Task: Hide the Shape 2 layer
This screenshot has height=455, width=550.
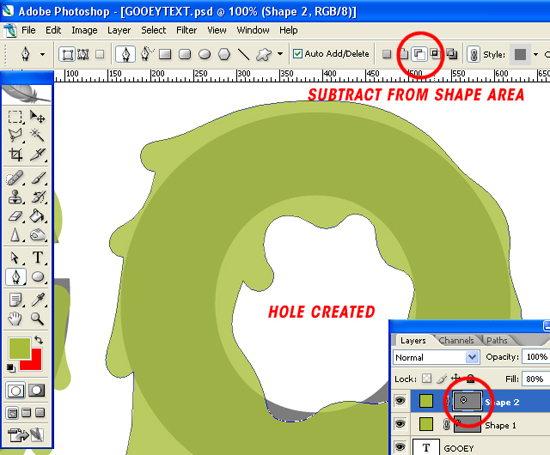Action: click(x=400, y=400)
